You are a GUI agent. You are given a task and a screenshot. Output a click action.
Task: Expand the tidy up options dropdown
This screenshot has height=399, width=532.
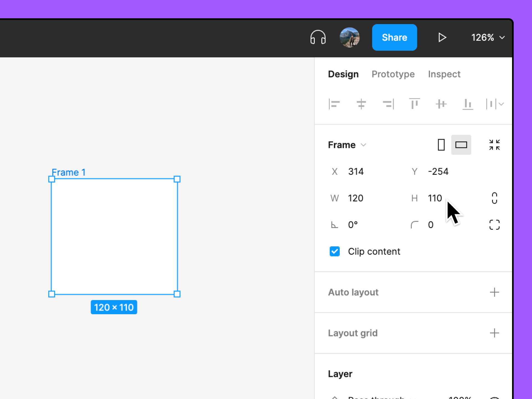click(501, 104)
